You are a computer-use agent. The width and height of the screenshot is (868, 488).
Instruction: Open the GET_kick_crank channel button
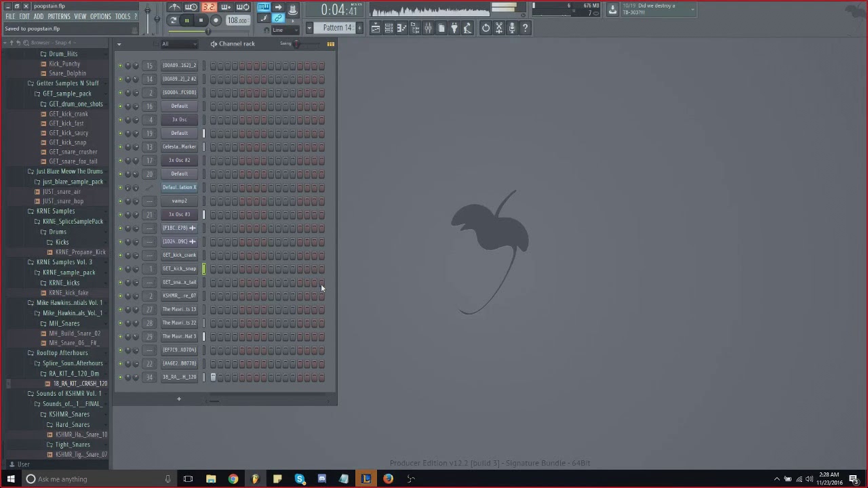(x=180, y=256)
